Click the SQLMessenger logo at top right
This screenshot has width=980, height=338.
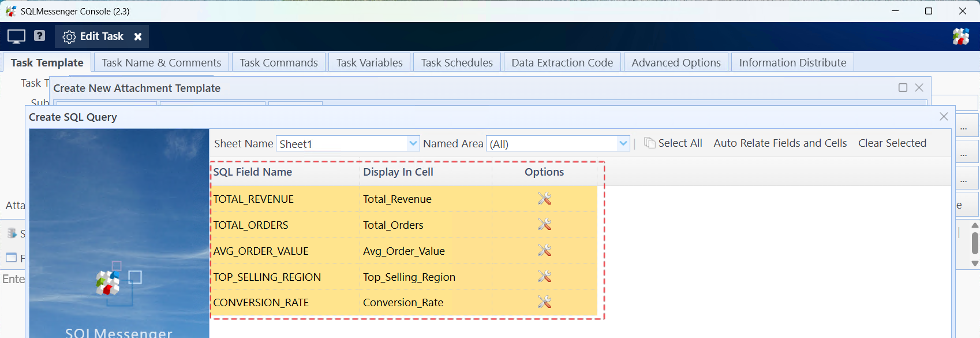(961, 36)
